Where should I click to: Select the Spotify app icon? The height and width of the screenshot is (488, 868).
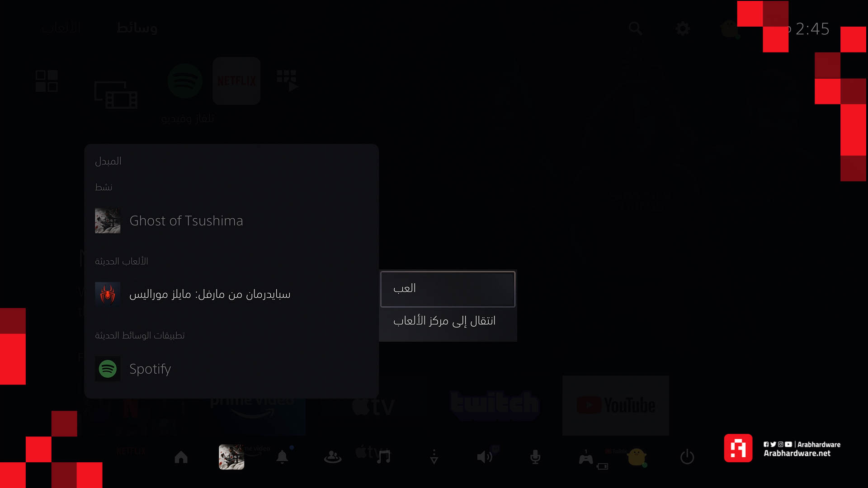point(107,368)
